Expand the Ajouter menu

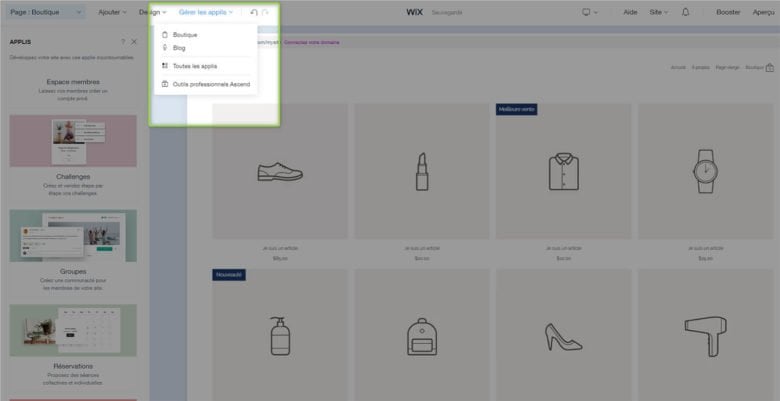112,12
